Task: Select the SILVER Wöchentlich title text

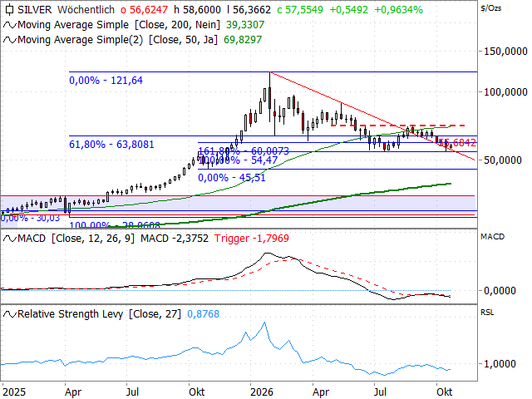Action: tap(66, 10)
